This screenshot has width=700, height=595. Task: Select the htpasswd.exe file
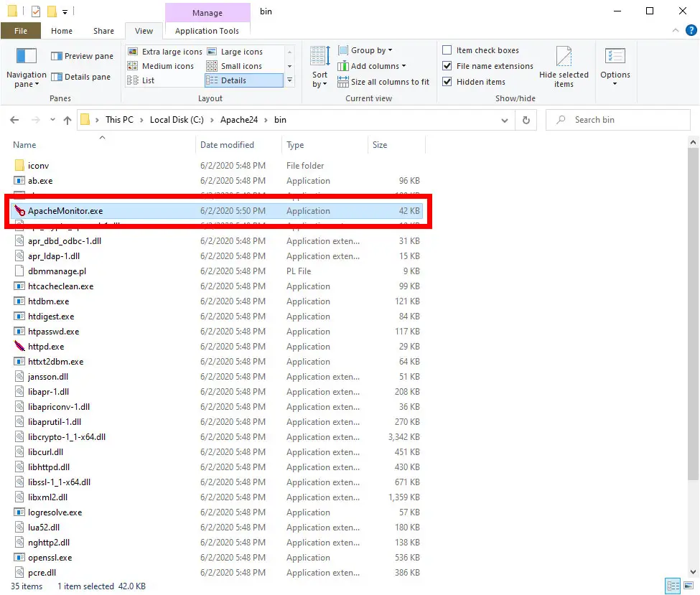54,331
